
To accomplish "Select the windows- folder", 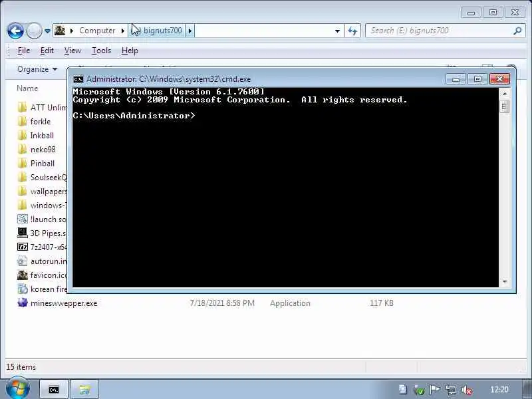I will pyautogui.click(x=42, y=205).
